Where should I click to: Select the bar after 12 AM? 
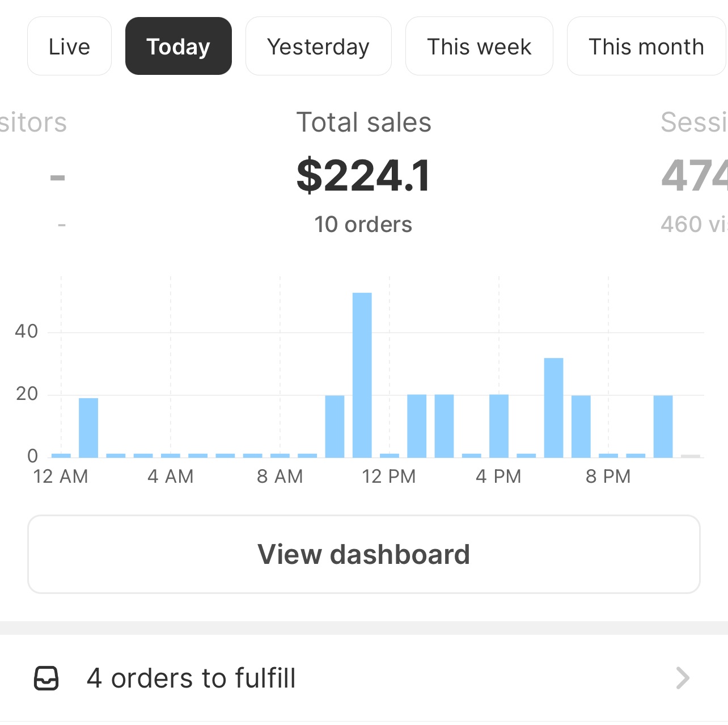(x=88, y=428)
